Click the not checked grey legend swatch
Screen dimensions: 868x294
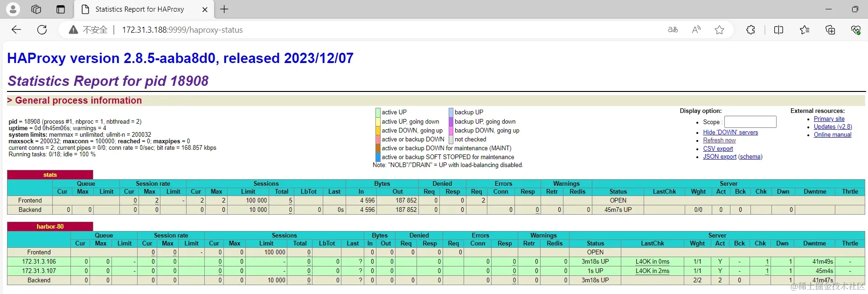[451, 139]
